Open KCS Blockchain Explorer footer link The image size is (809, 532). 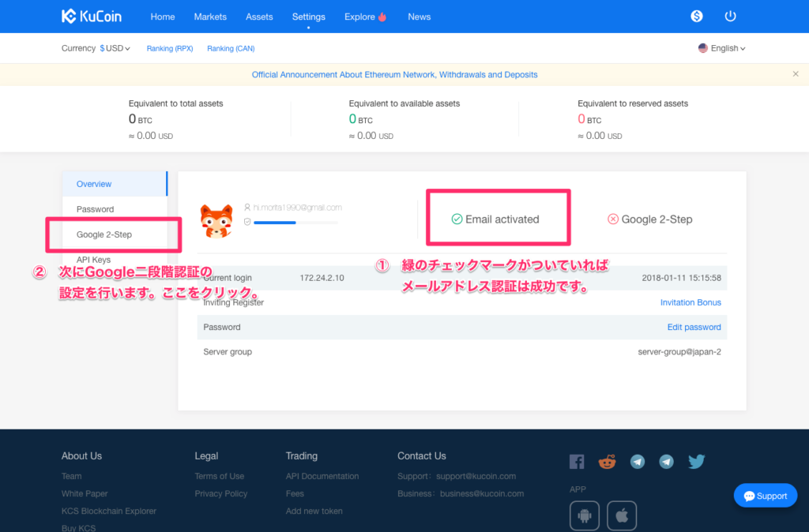coord(109,511)
